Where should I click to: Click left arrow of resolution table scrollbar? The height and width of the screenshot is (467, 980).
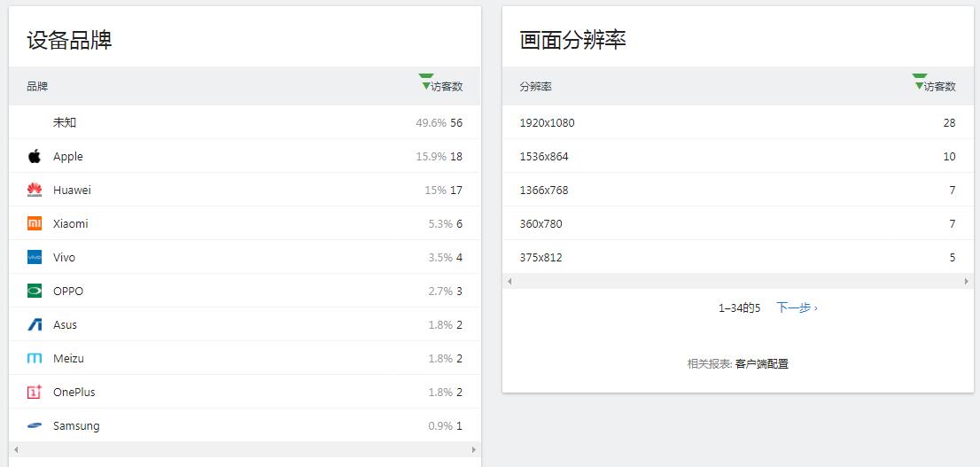point(509,281)
